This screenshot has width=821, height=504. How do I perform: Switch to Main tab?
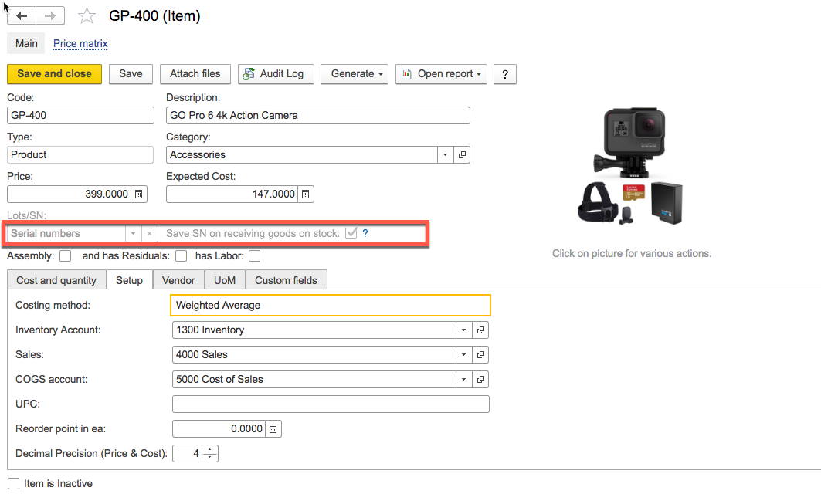point(26,44)
